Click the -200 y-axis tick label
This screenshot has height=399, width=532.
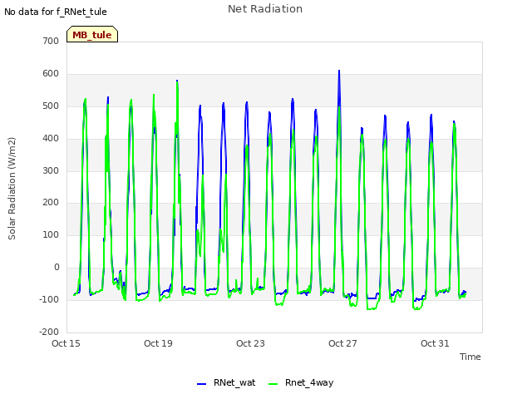point(49,332)
